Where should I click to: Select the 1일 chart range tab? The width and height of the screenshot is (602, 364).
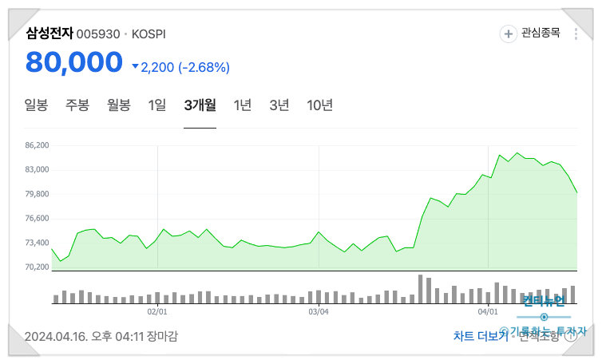tap(157, 105)
